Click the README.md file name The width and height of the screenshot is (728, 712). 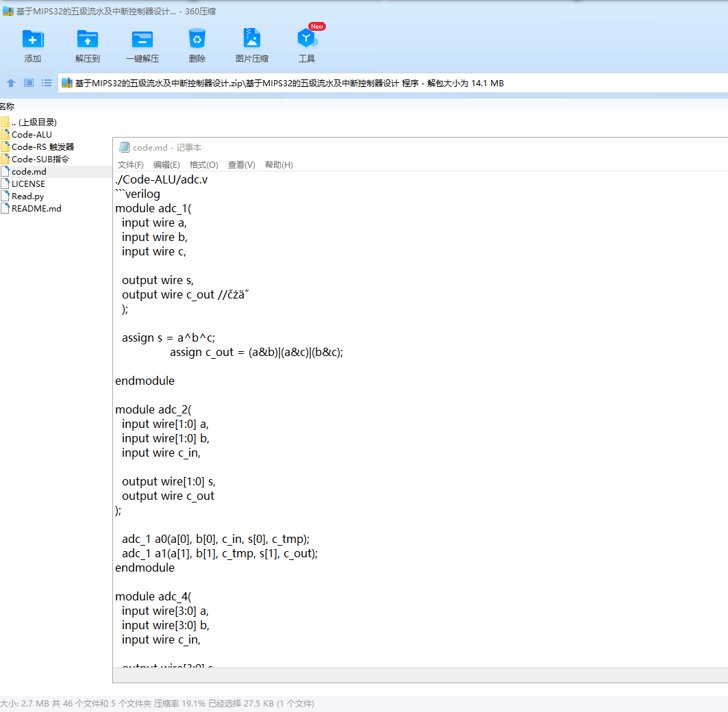point(36,208)
